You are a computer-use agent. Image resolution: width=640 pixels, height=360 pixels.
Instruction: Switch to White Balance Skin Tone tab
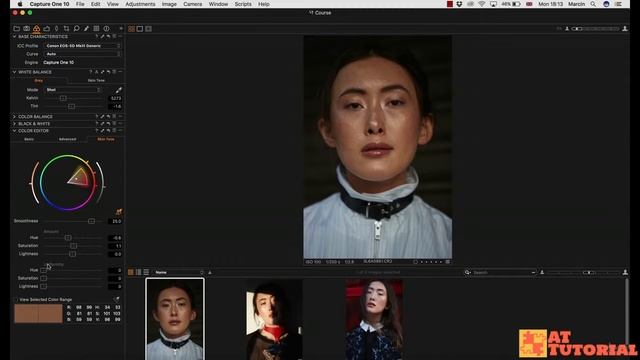[x=96, y=80]
